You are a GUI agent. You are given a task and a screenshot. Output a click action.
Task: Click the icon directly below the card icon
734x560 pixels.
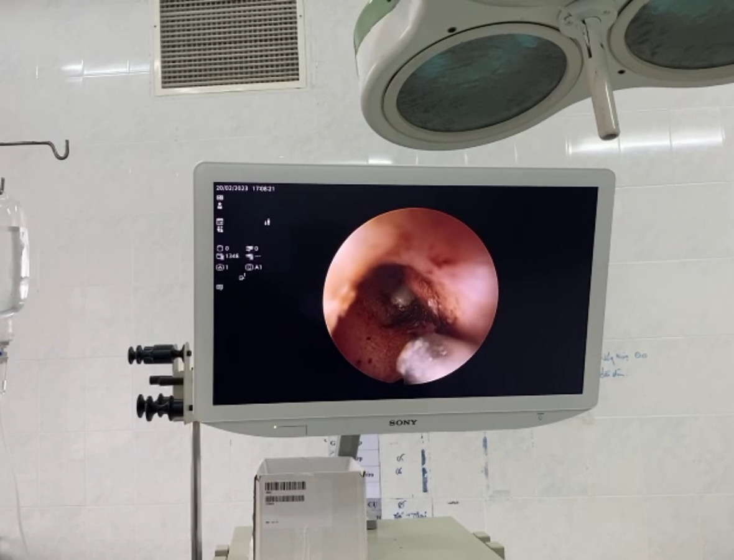coord(220,229)
